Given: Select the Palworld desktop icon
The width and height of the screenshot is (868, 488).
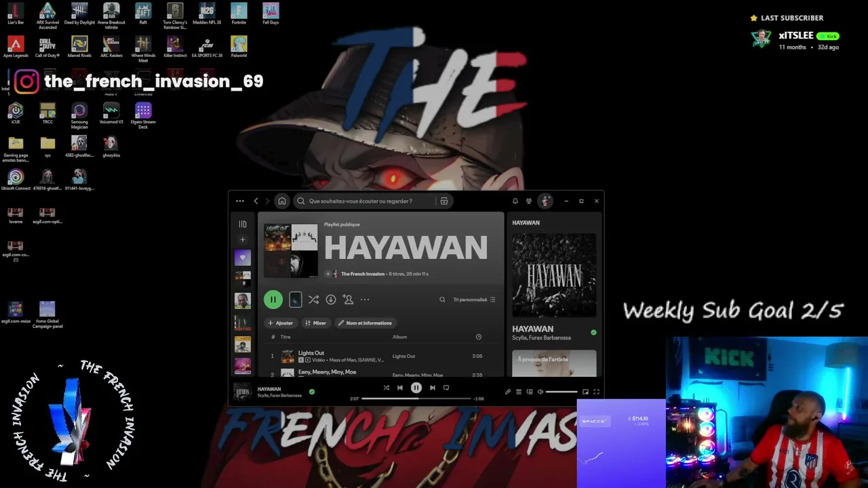Looking at the screenshot, I should point(239,47).
